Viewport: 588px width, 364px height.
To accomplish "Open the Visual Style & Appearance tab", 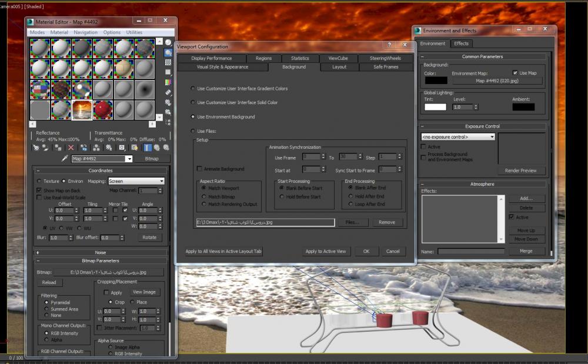I will [222, 67].
